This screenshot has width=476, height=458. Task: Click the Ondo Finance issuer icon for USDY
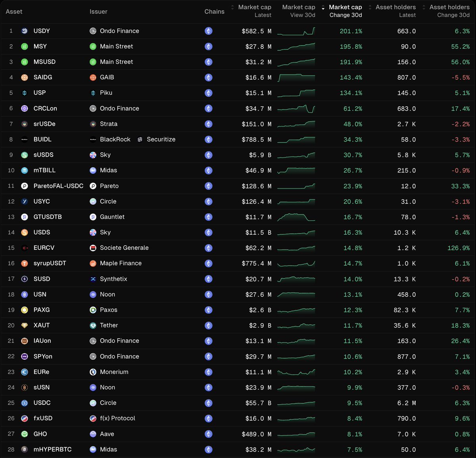click(x=93, y=31)
